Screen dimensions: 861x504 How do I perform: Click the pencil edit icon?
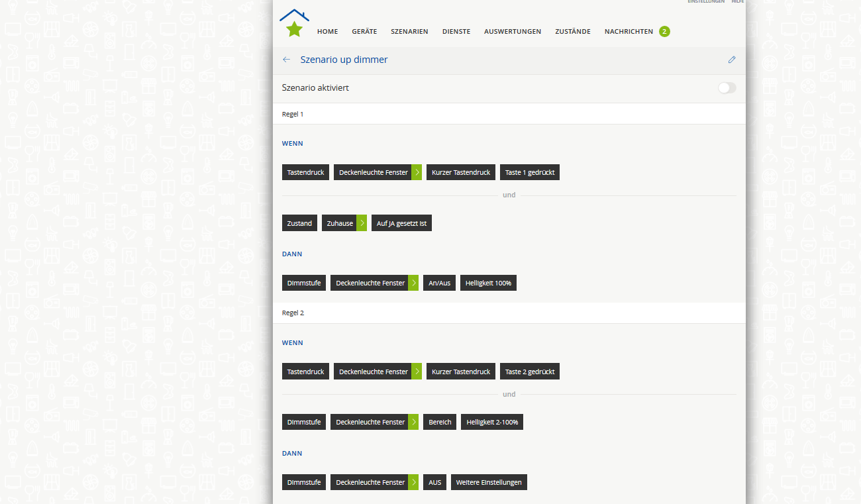[x=732, y=60]
